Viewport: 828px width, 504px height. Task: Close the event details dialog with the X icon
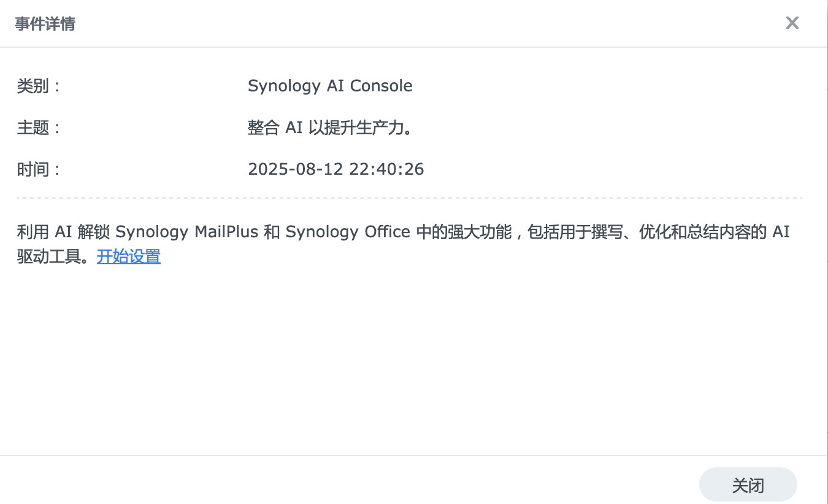tap(792, 23)
